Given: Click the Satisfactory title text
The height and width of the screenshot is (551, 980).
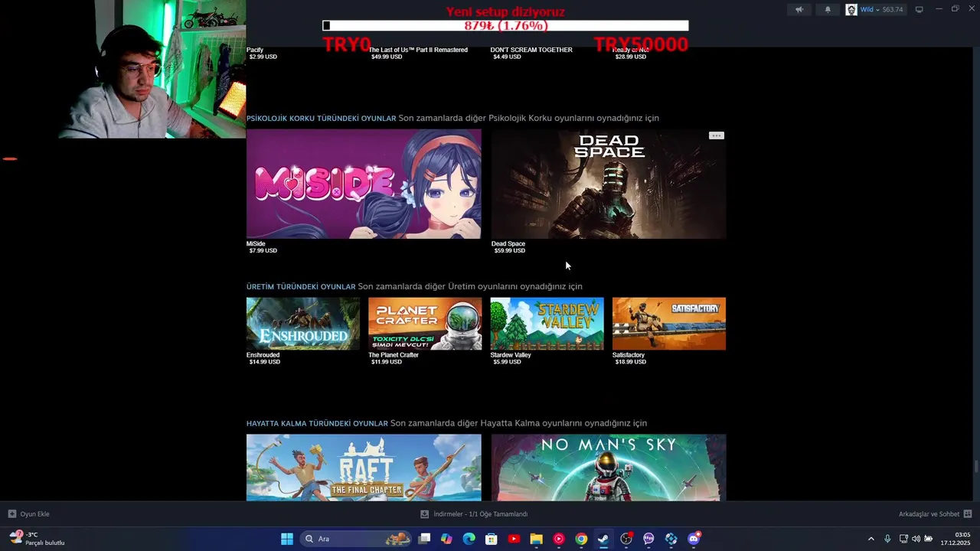Looking at the screenshot, I should (x=629, y=355).
